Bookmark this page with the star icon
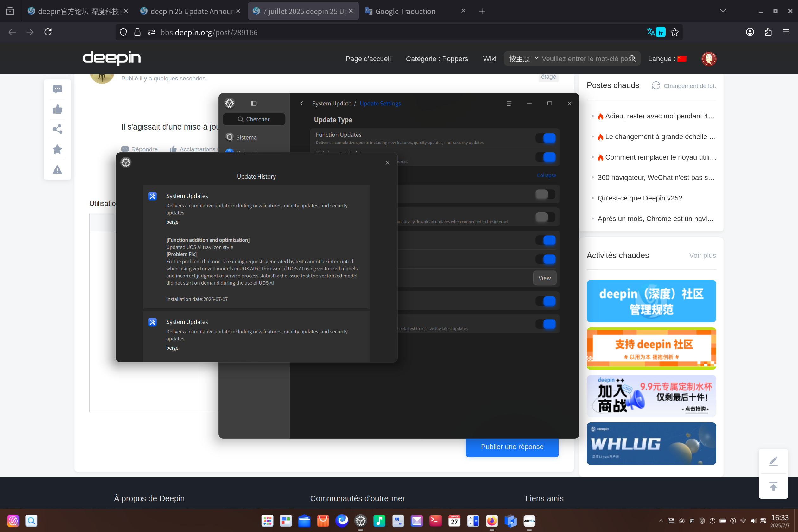The image size is (798, 532). (x=674, y=32)
